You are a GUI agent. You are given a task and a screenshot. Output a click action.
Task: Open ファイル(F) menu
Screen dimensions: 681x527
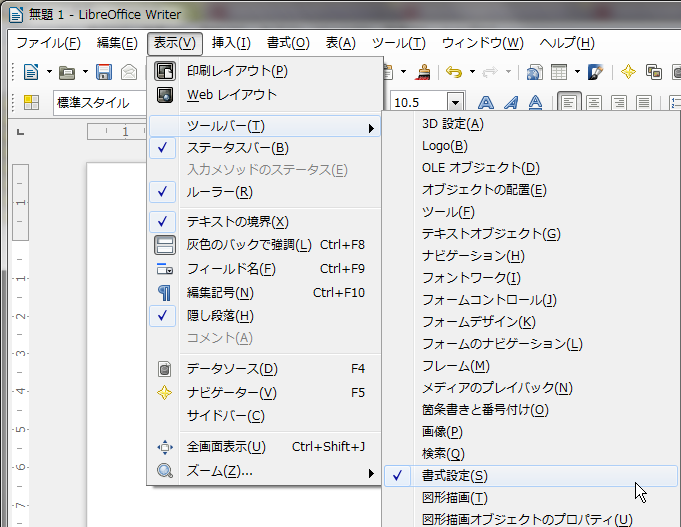point(48,43)
